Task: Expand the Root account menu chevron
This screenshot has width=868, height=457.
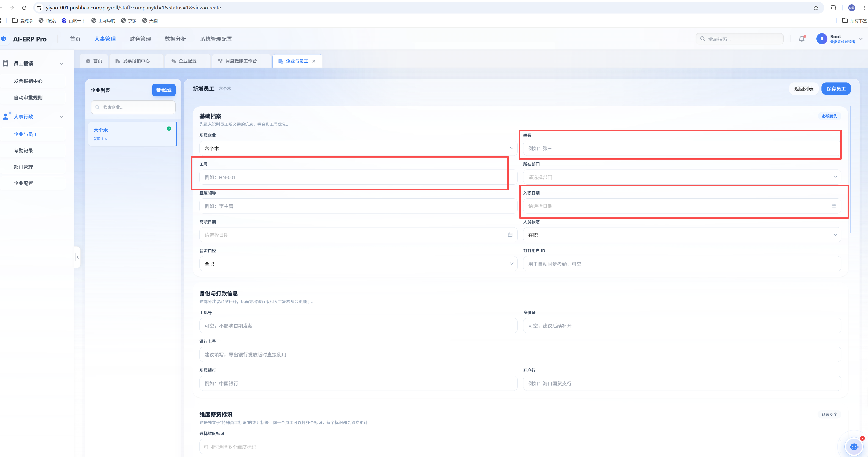Action: tap(861, 39)
